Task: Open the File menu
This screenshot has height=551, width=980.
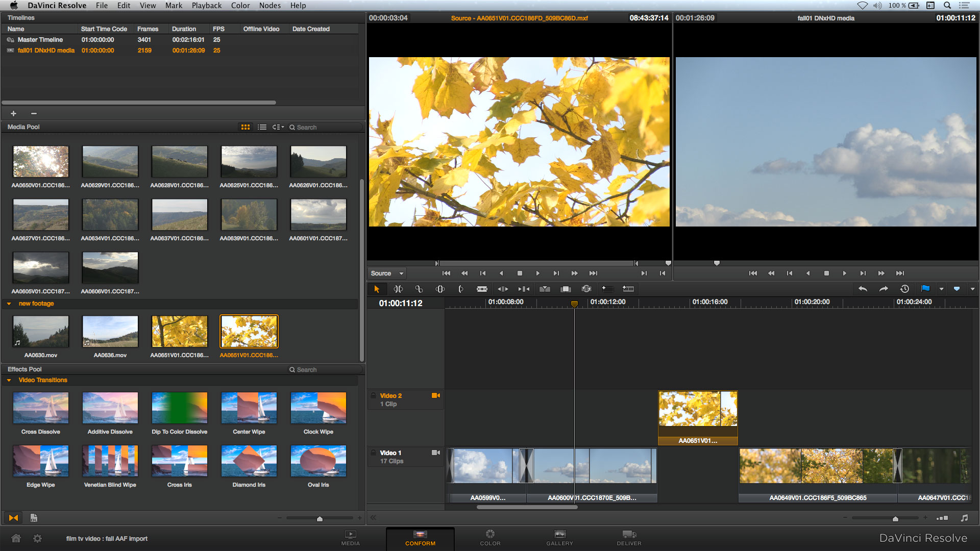Action: tap(102, 5)
